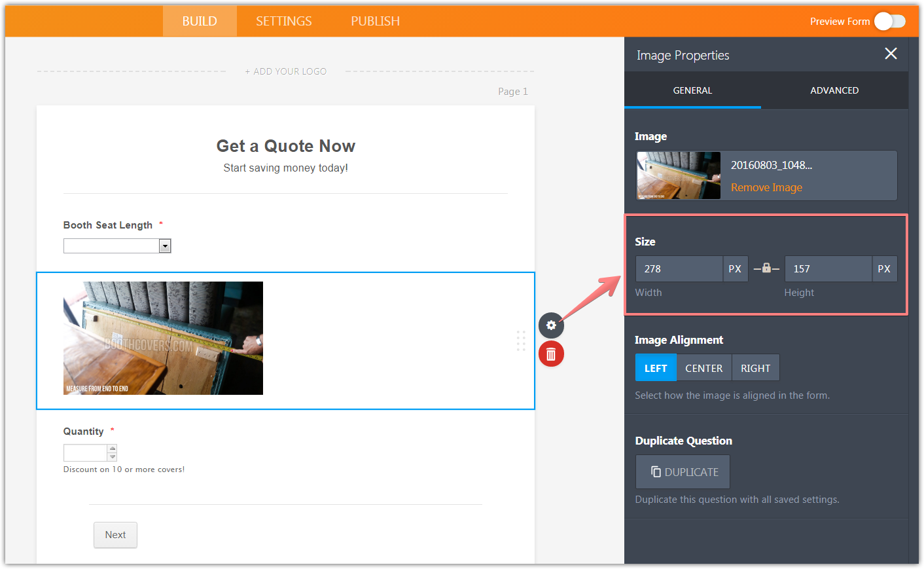Switch to the GENERAL properties tab
924x569 pixels.
coord(692,90)
